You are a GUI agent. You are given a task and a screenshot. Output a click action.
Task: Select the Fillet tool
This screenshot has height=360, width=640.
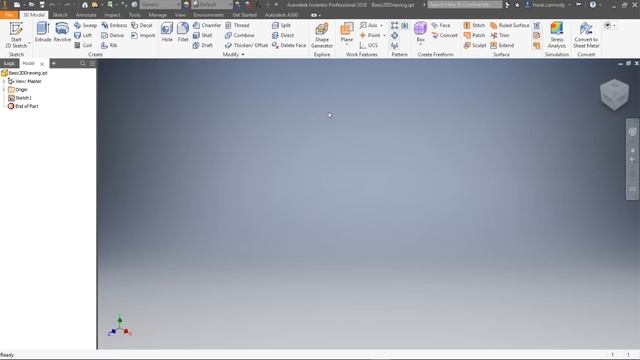click(183, 32)
